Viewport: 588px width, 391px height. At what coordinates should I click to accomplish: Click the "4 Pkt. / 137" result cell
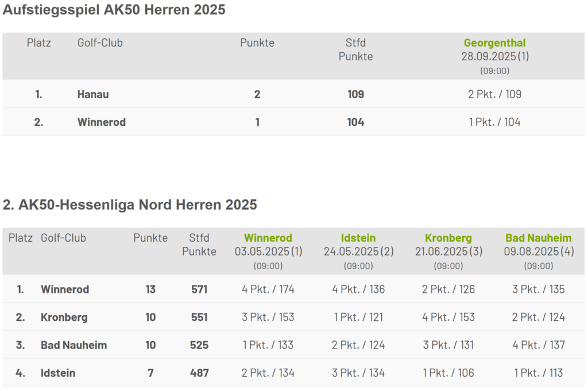pos(539,345)
